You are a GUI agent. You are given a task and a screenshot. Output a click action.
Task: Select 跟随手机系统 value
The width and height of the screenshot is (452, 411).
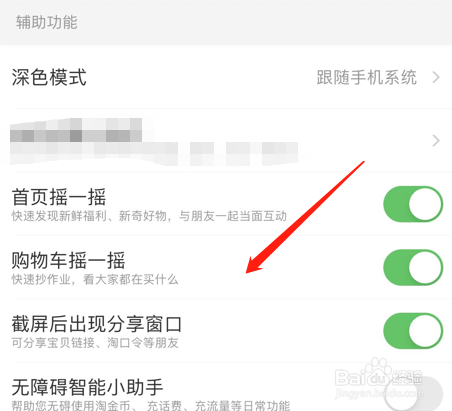click(366, 77)
